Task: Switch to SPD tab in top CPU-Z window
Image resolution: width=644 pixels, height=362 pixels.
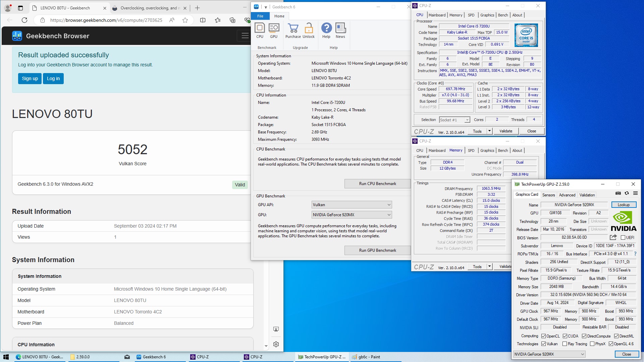Action: [x=471, y=15]
